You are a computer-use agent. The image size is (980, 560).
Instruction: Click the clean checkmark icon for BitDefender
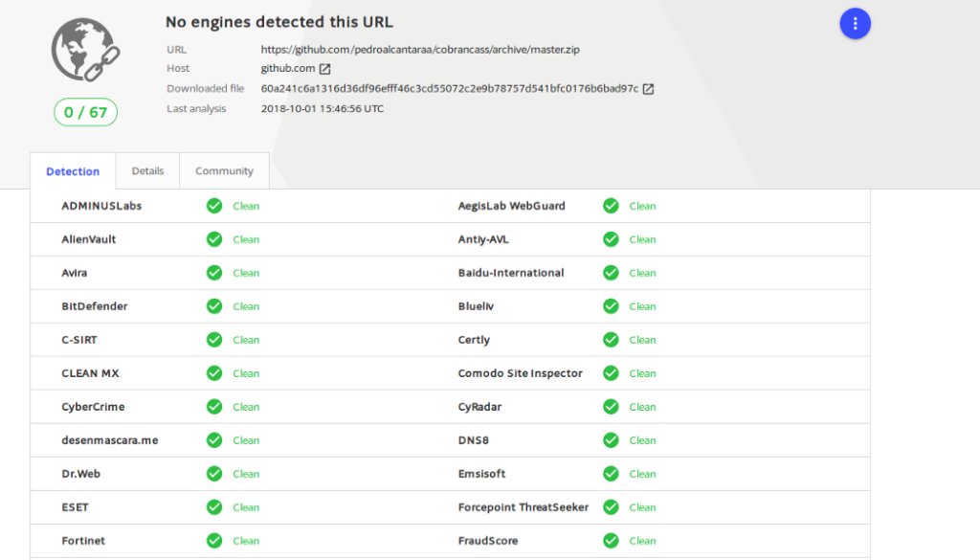pyautogui.click(x=214, y=306)
